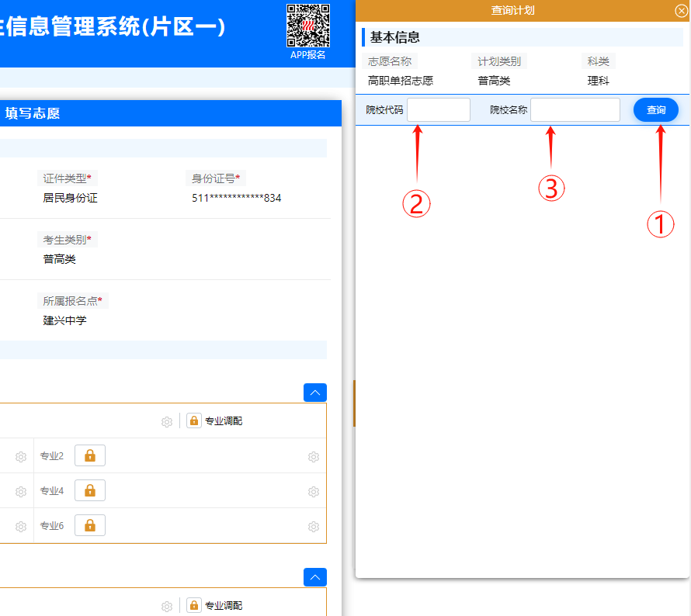This screenshot has width=691, height=616.
Task: Open the gear icon beside 专业6
Action: click(19, 525)
